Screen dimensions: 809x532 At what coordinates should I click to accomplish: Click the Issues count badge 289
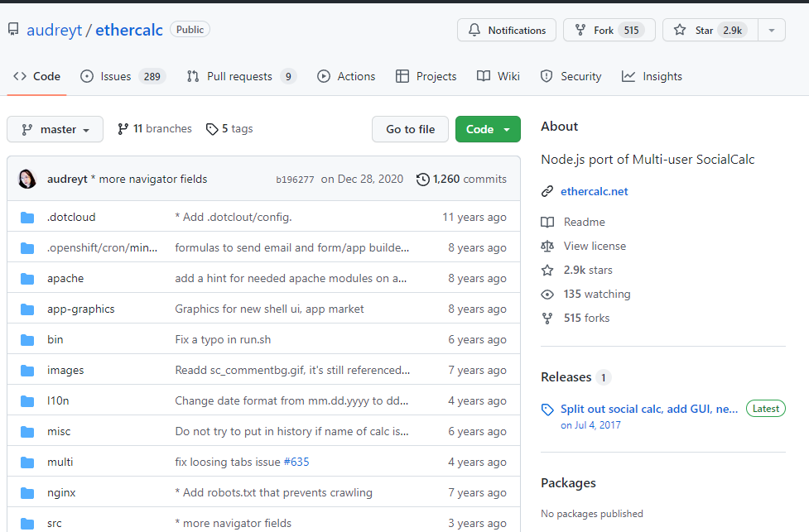click(x=152, y=76)
